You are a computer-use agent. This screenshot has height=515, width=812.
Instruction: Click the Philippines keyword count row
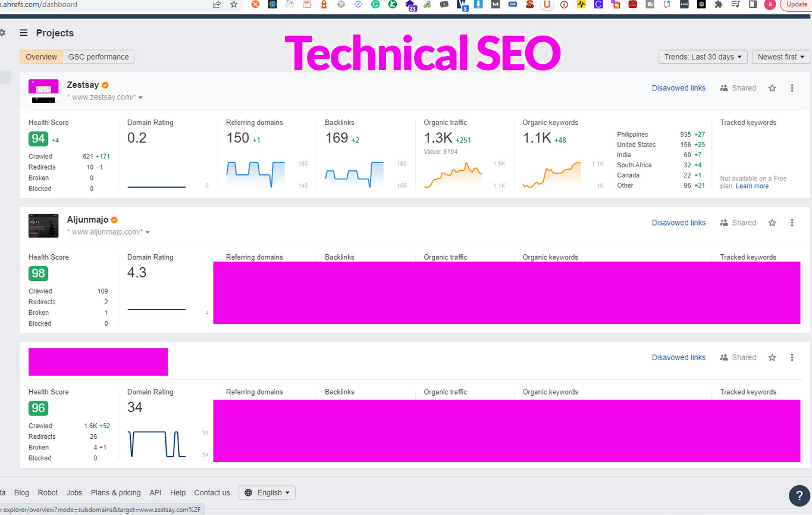(x=661, y=135)
